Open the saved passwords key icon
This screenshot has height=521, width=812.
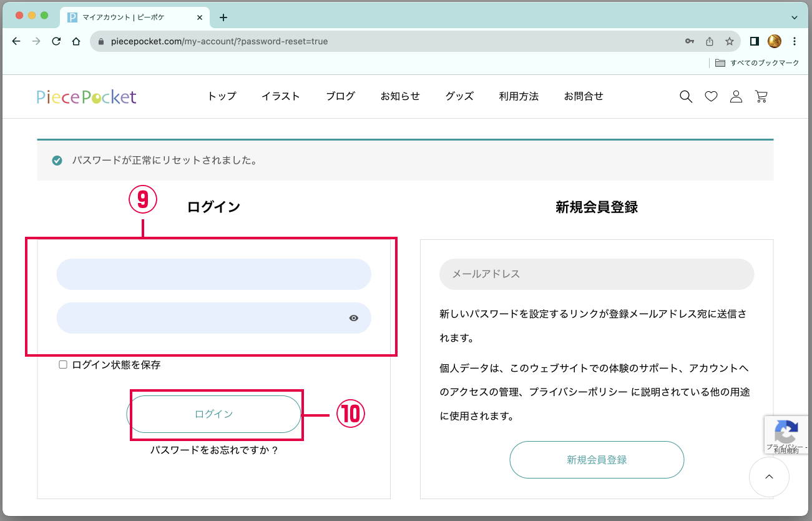point(690,41)
